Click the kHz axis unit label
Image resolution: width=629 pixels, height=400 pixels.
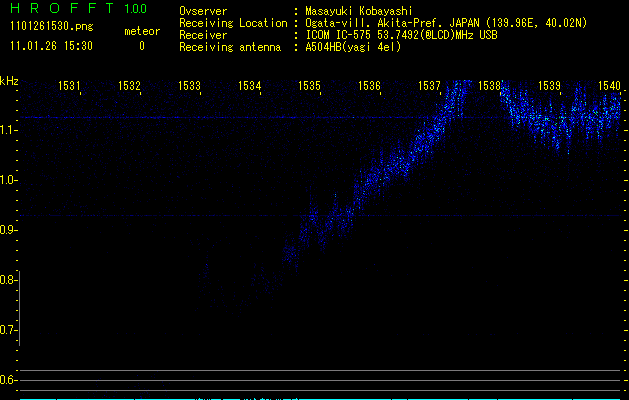point(9,81)
